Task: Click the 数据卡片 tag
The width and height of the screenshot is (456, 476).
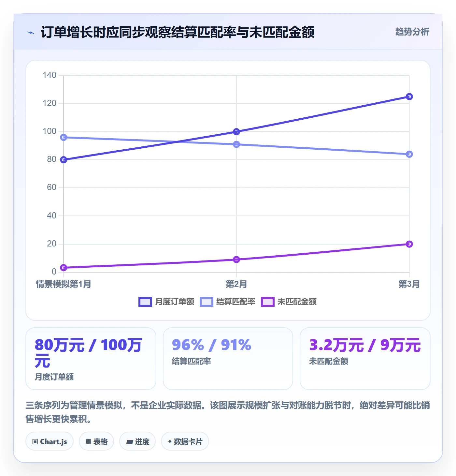Action: coord(185,441)
